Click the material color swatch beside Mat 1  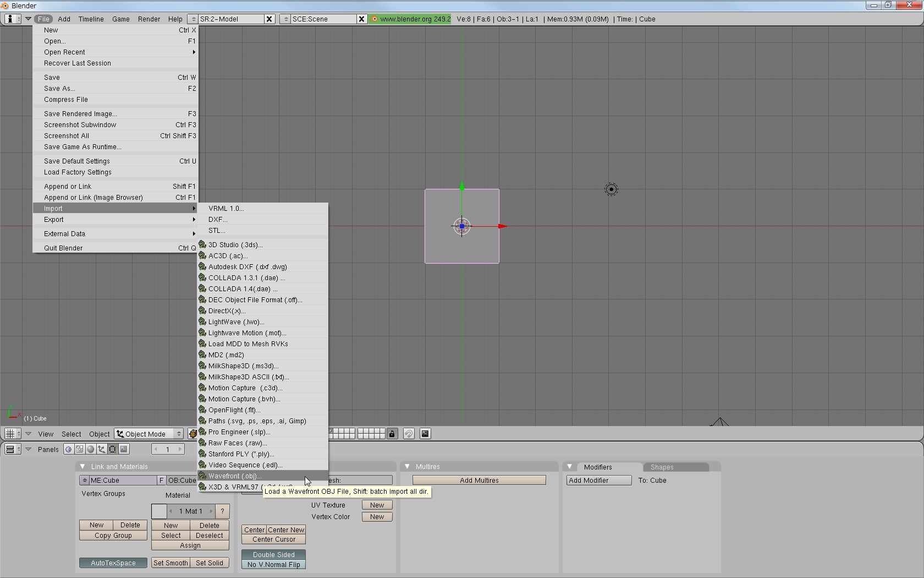coord(159,511)
